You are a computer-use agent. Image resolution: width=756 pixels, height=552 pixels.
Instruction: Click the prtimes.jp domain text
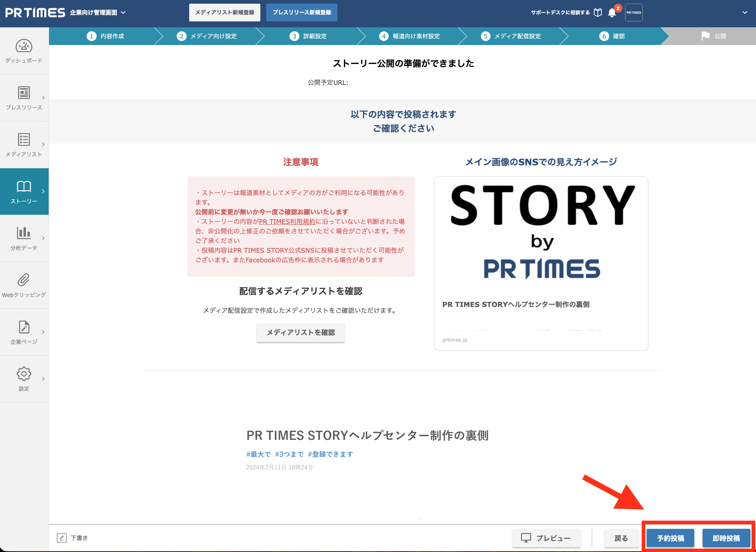click(x=455, y=340)
